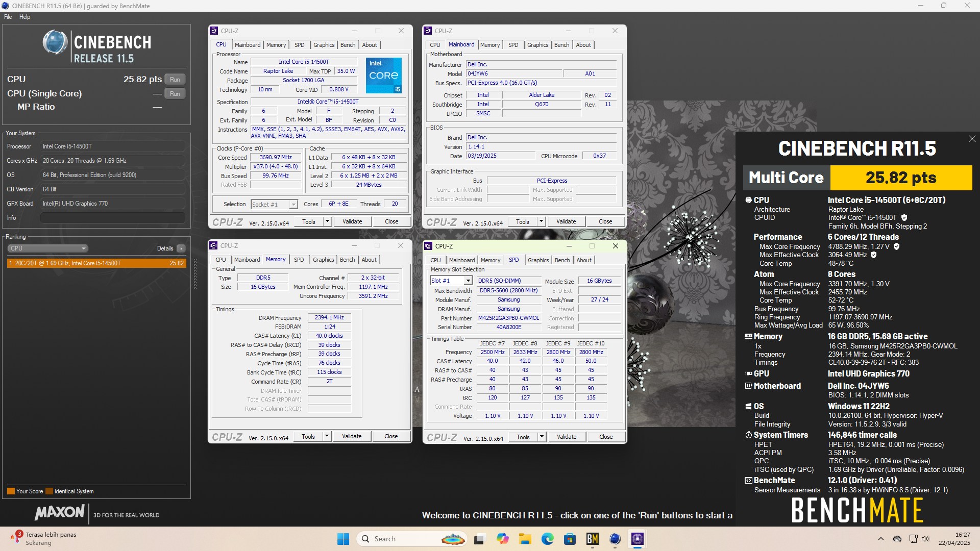Image resolution: width=980 pixels, height=551 pixels.
Task: Expand Tools arrow in the SPD window of CPU-Z
Action: click(x=542, y=437)
